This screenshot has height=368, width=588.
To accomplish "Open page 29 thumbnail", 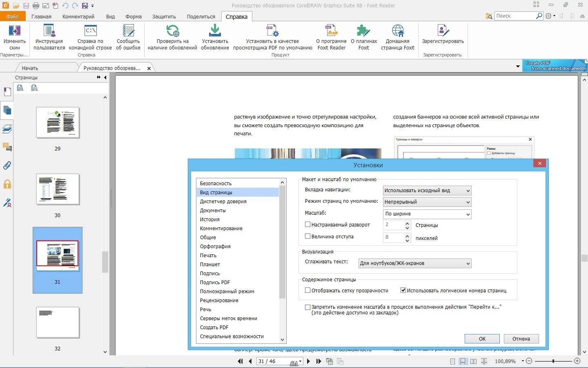I will [x=58, y=123].
